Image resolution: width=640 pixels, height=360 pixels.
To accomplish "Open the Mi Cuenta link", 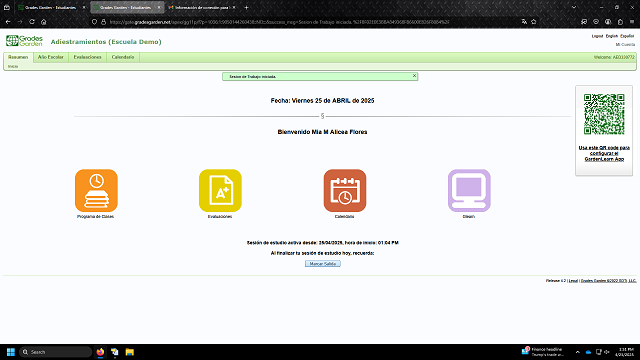I will [x=625, y=44].
